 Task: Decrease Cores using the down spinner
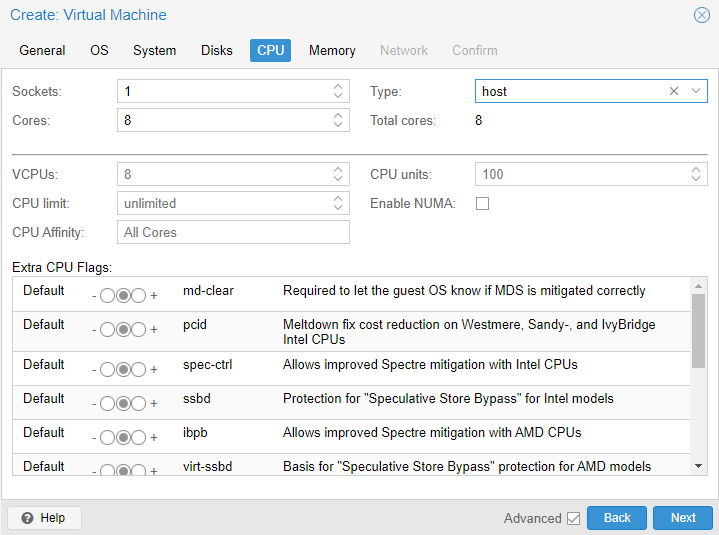tap(338, 125)
